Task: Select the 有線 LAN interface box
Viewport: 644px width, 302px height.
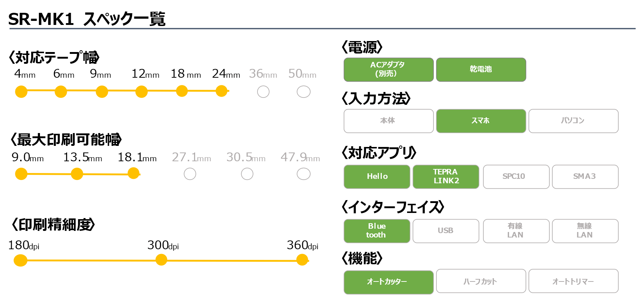Action: pyautogui.click(x=516, y=231)
